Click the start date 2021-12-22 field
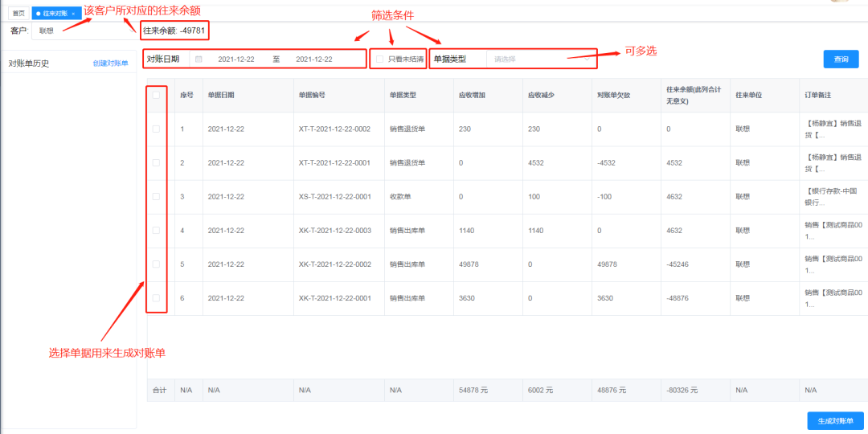Screen dimensions: 868x434 click(x=235, y=59)
